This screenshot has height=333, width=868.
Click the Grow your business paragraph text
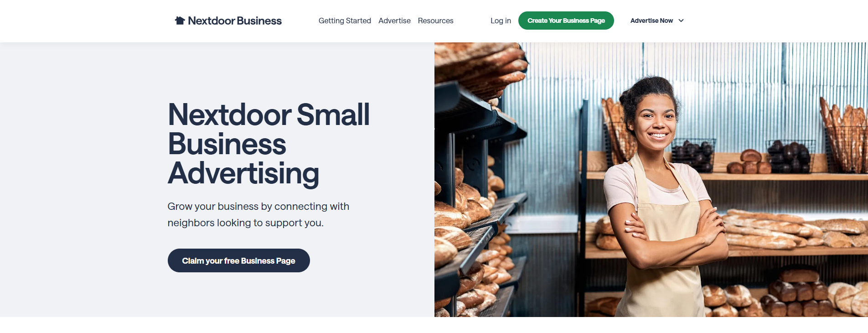[258, 214]
